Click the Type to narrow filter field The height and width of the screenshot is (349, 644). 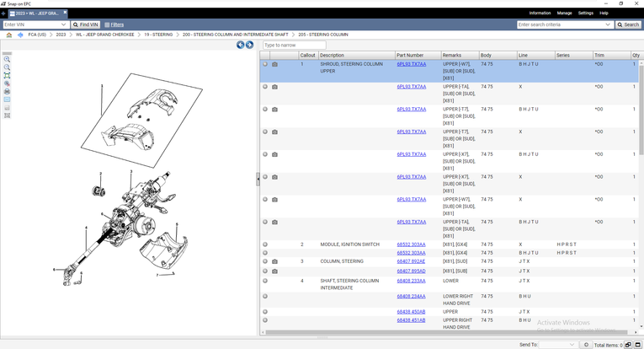(x=294, y=45)
